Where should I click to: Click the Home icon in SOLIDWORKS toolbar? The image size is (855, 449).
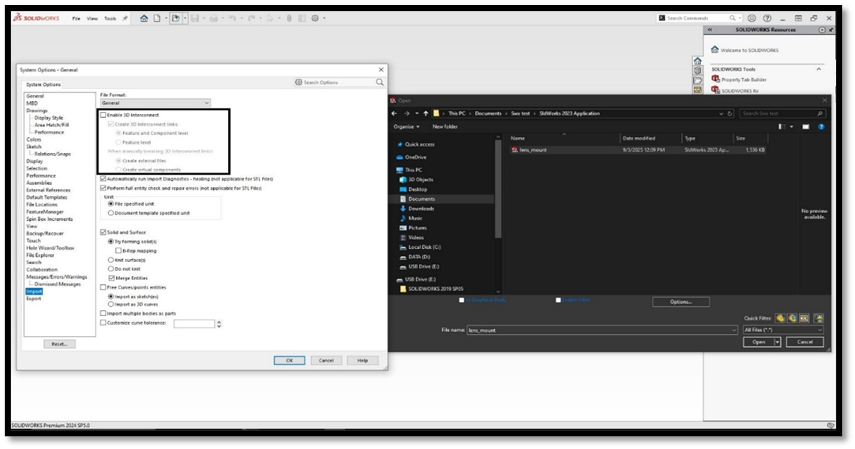[144, 18]
